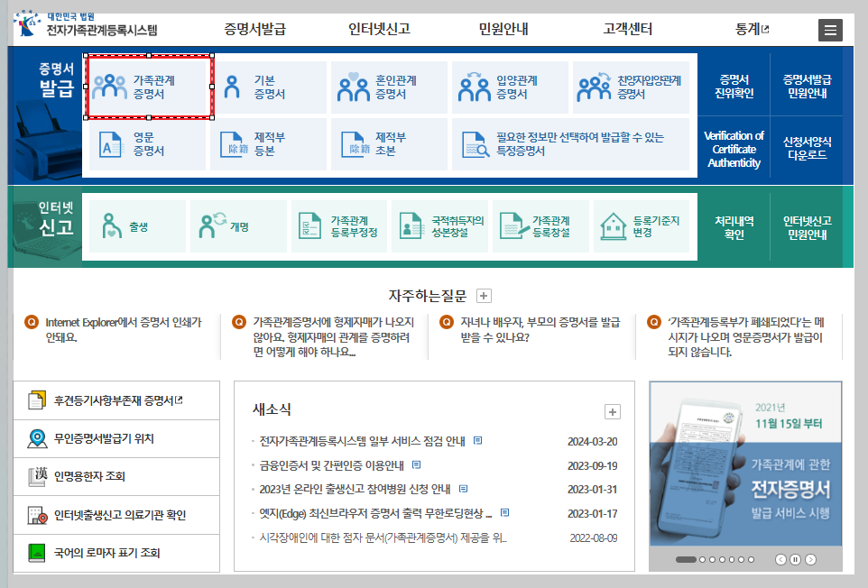Expand the 자주하는질문 section with plus button

pyautogui.click(x=485, y=295)
